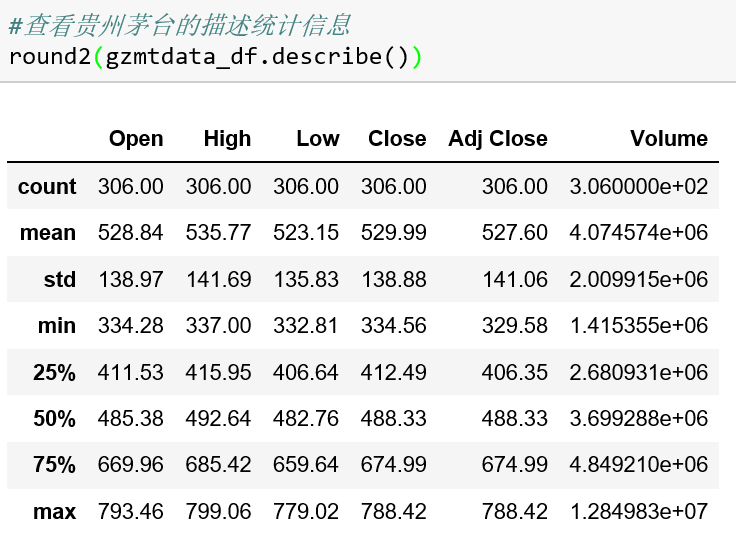The width and height of the screenshot is (736, 541).
Task: Click the 50% row label
Action: [54, 418]
